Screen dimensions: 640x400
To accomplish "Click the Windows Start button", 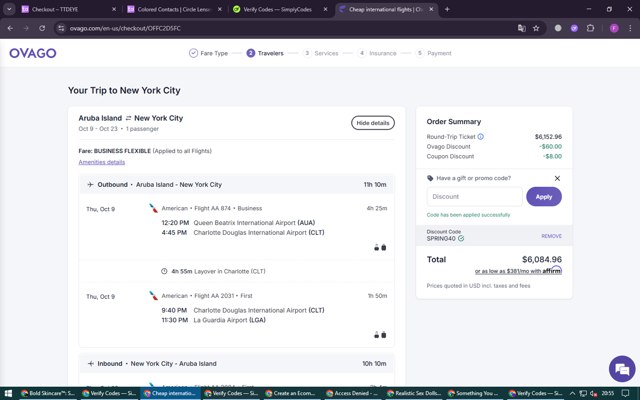I will point(8,393).
